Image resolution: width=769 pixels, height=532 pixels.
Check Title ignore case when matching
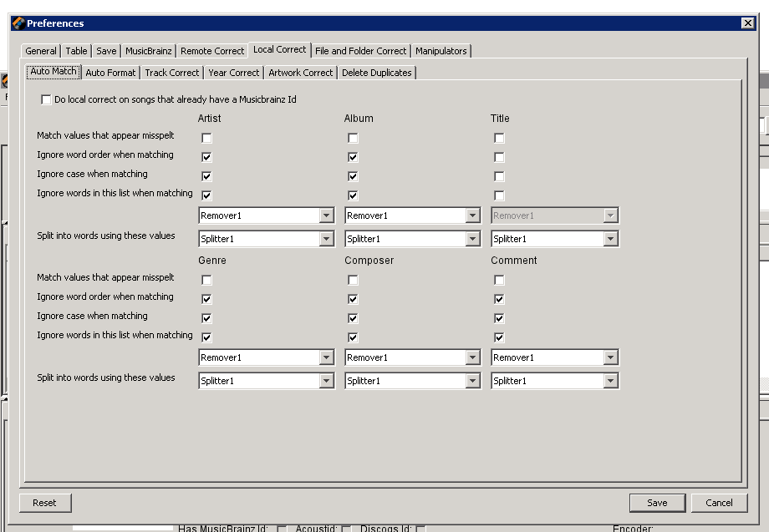click(499, 176)
